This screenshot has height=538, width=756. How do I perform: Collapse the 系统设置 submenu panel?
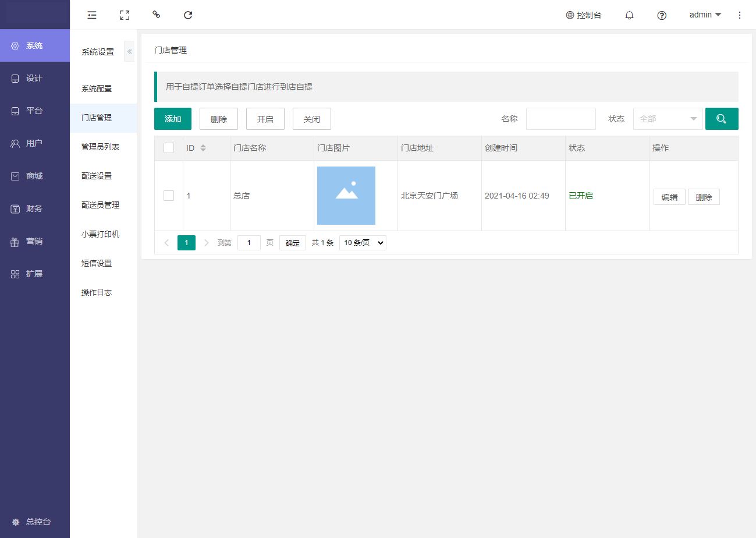point(130,52)
